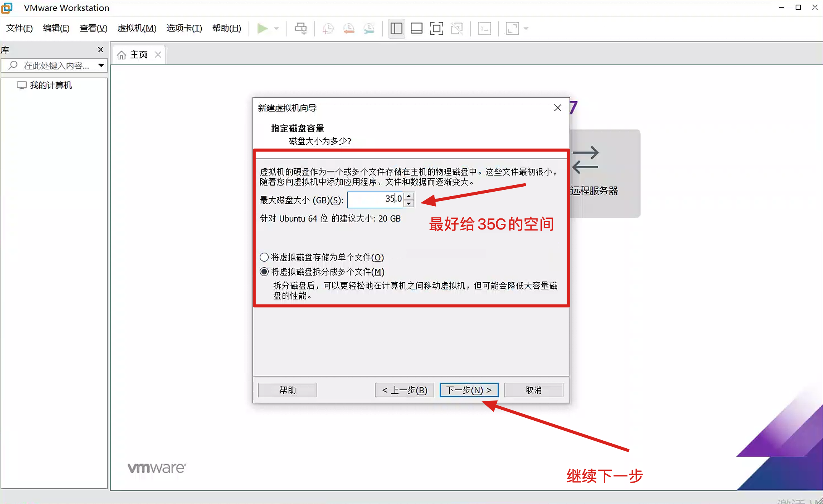Click the 上一步(B) back button
The width and height of the screenshot is (823, 504).
404,390
